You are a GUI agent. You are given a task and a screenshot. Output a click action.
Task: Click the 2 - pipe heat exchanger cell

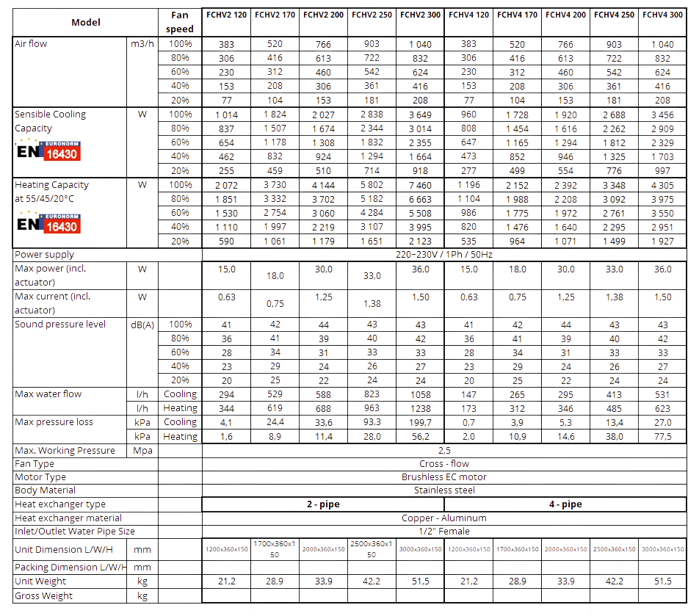pyautogui.click(x=323, y=504)
